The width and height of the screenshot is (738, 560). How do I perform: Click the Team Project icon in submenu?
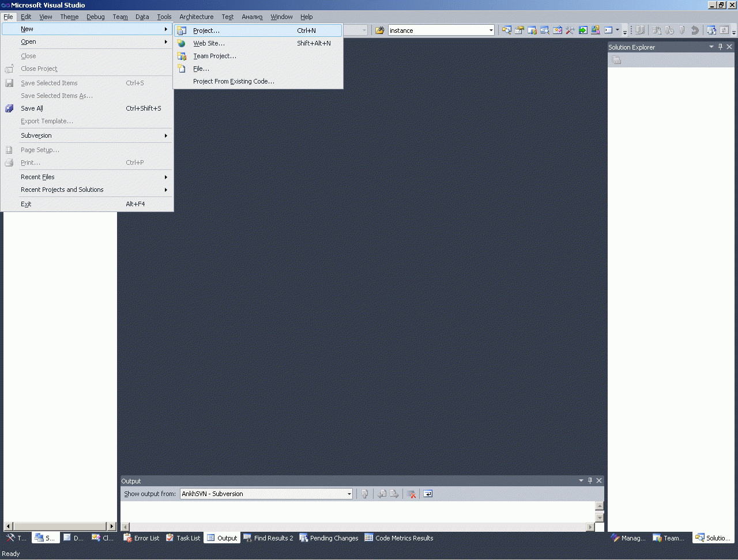(x=182, y=56)
